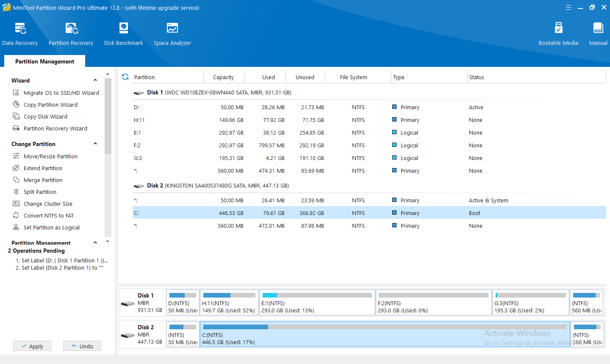This screenshot has width=610, height=364.
Task: Click Change Cluster Size icon
Action: pos(16,204)
